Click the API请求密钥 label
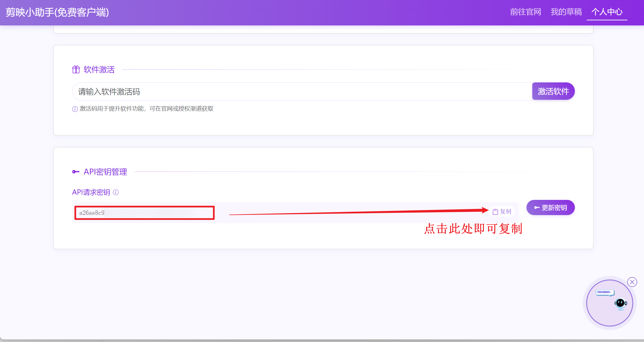The height and width of the screenshot is (342, 644). (91, 192)
